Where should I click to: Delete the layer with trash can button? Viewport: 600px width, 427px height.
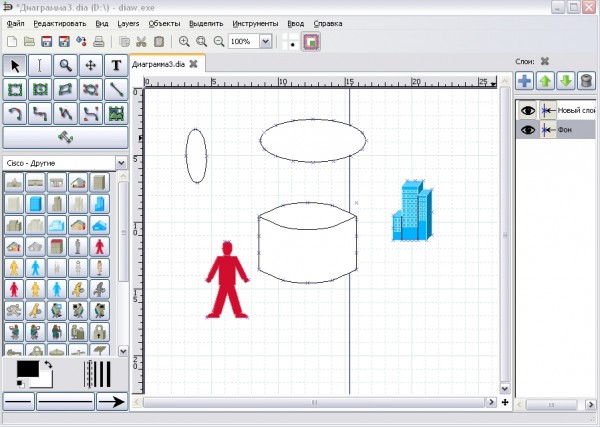[x=586, y=81]
